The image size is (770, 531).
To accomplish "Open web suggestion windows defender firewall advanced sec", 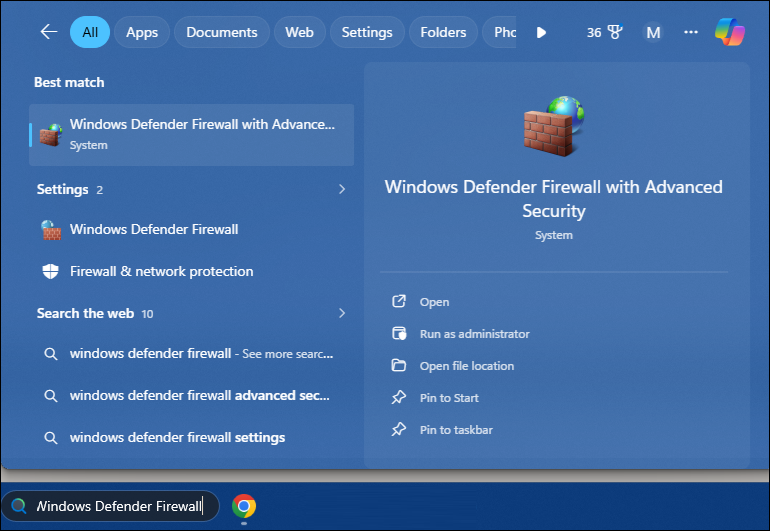I will tap(192, 395).
